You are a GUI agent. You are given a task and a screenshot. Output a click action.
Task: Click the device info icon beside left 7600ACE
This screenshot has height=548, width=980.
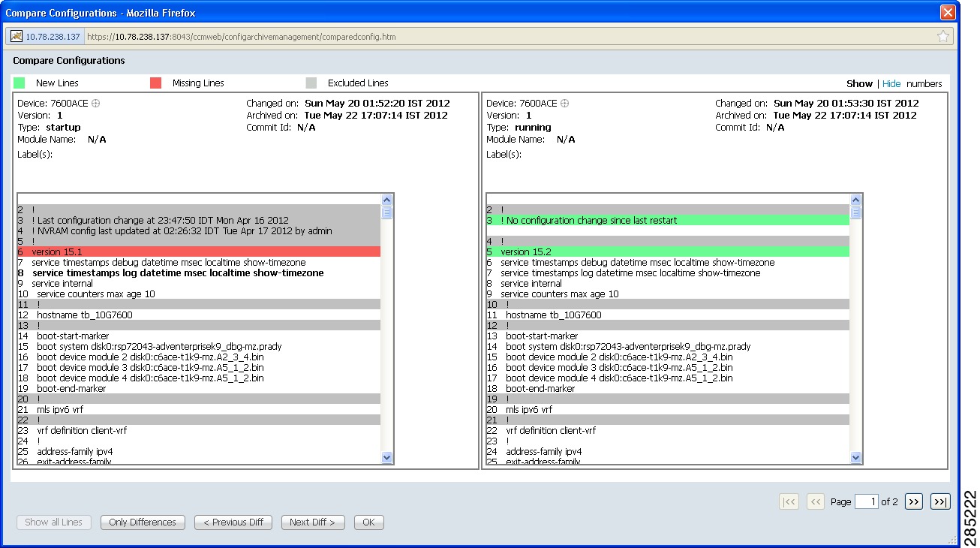click(x=95, y=104)
